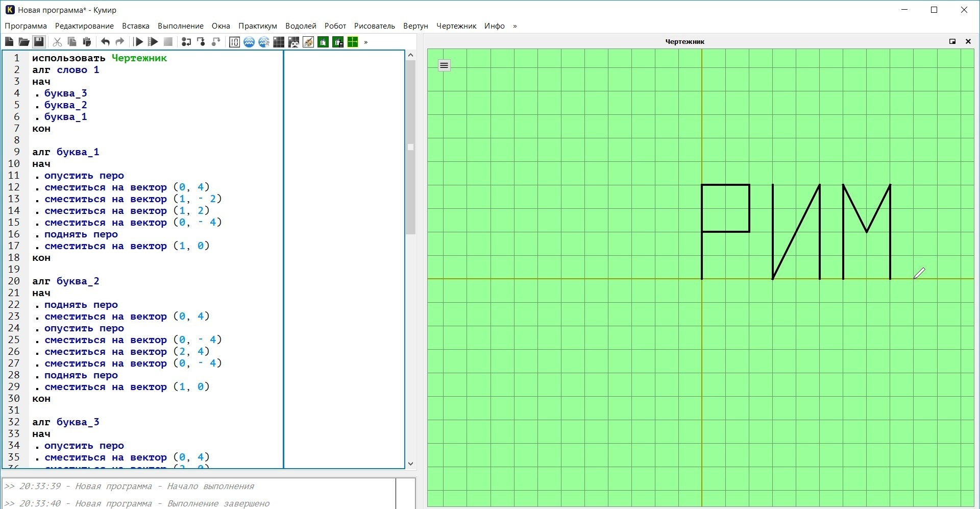
Task: Undock the Чертежник panel
Action: 952,41
